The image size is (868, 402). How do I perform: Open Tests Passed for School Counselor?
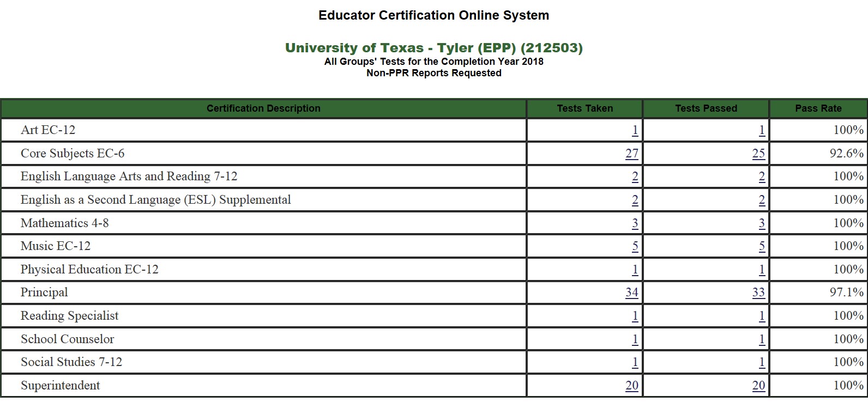coord(762,339)
